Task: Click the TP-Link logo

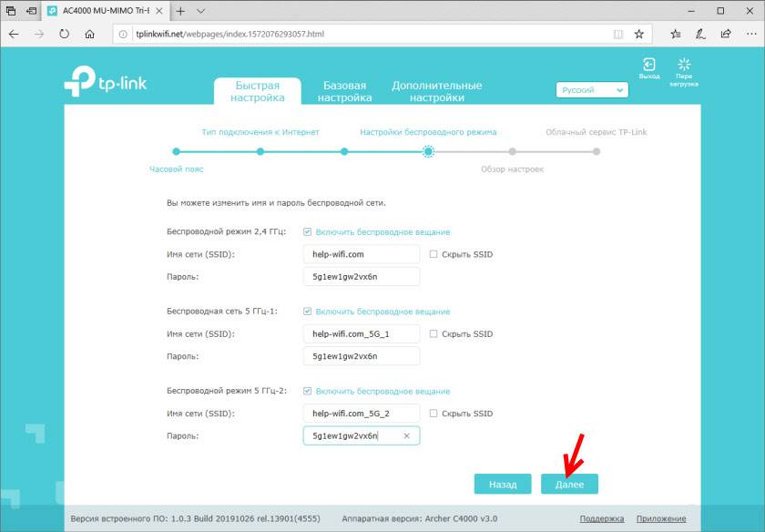Action: pos(106,81)
